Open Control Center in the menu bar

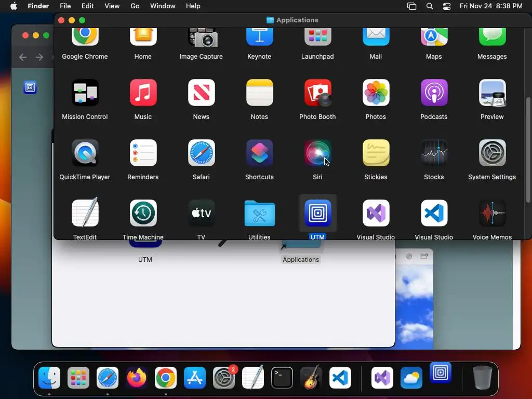447,6
